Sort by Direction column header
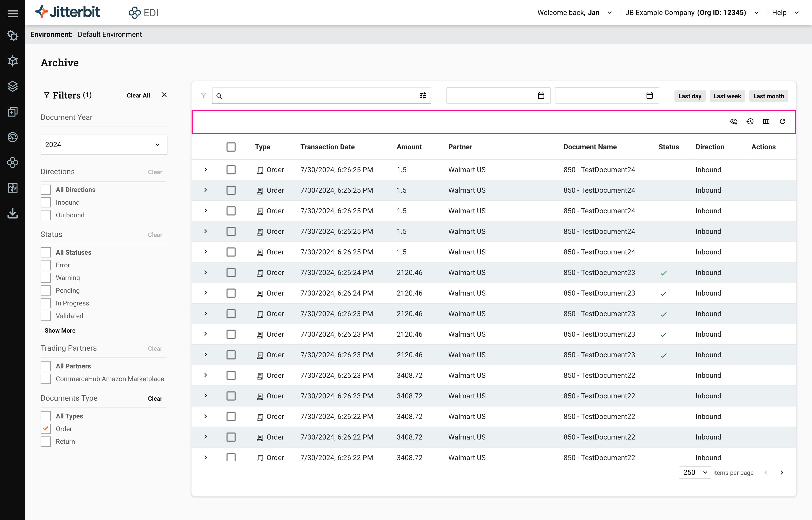The height and width of the screenshot is (520, 812). coord(709,147)
